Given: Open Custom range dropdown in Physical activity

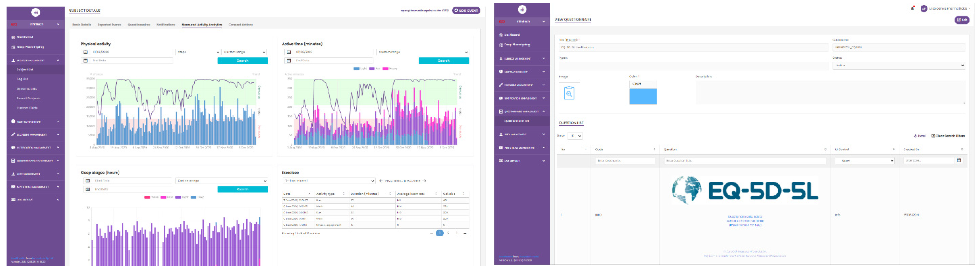Looking at the screenshot, I should pos(244,52).
